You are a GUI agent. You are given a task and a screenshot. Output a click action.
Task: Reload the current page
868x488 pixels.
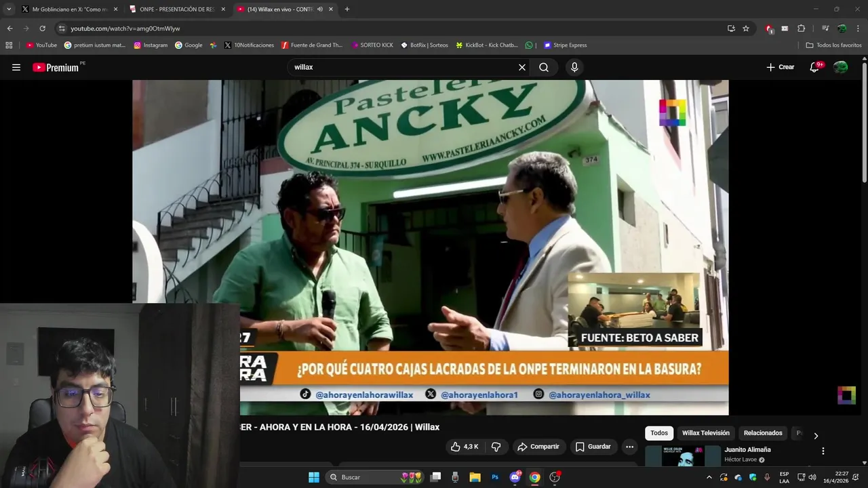[42, 28]
